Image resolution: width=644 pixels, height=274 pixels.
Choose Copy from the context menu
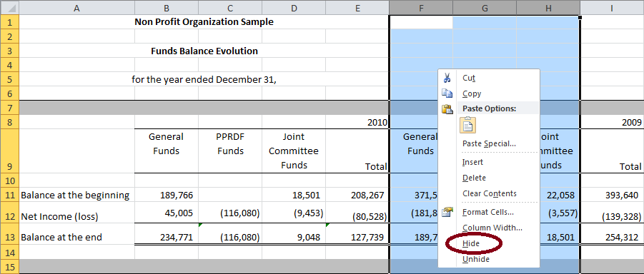tap(472, 93)
